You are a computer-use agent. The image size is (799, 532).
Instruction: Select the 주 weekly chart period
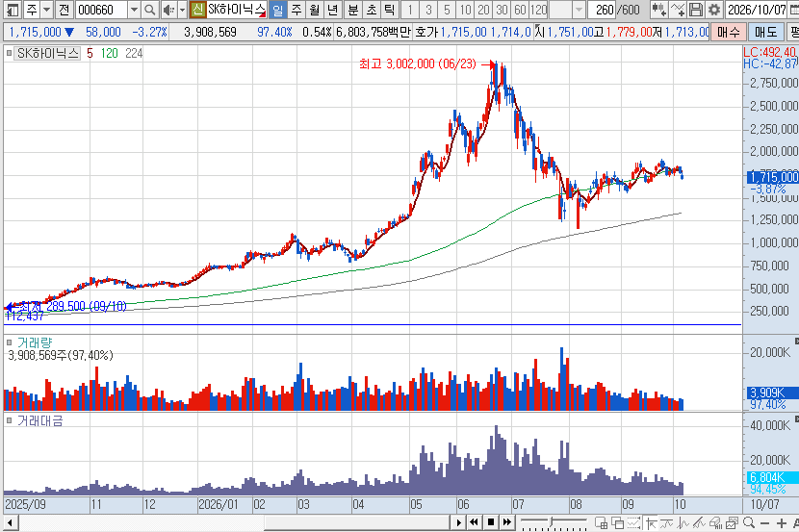point(296,10)
